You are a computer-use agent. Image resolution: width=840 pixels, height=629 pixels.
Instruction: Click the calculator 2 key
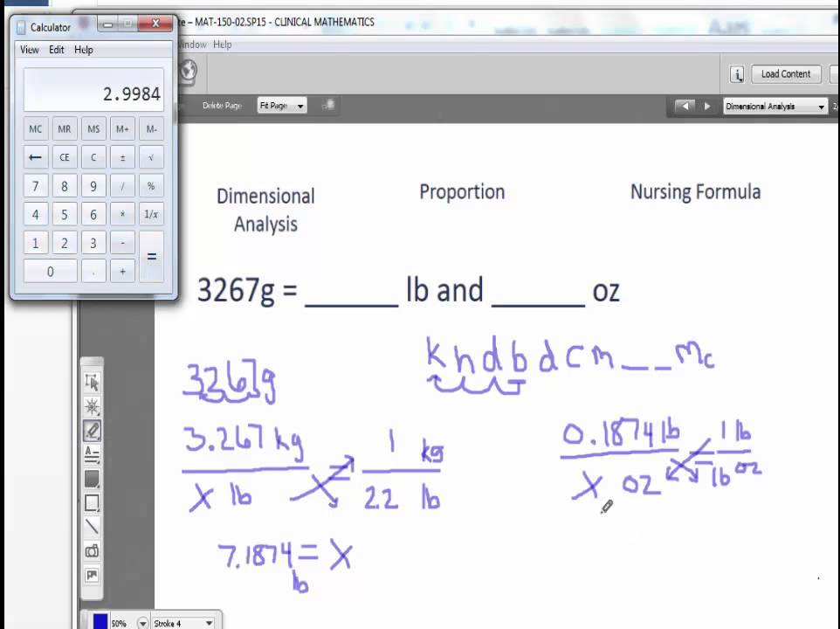tap(65, 243)
